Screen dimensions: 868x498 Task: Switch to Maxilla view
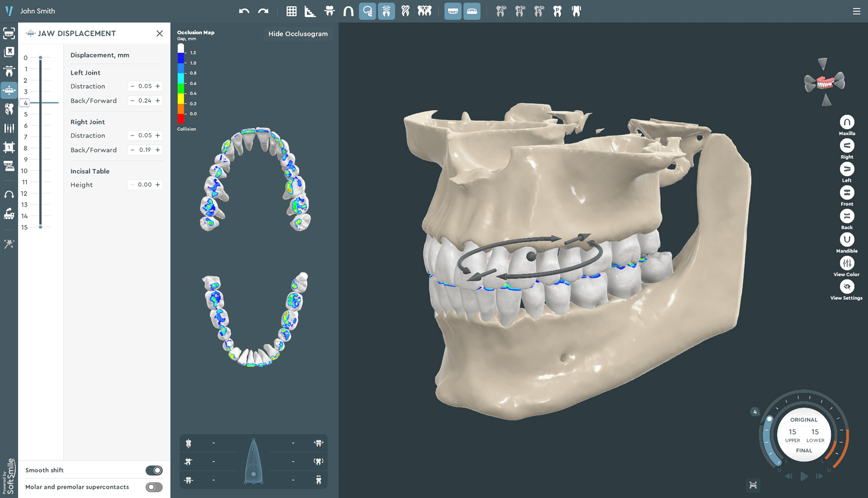(x=847, y=123)
